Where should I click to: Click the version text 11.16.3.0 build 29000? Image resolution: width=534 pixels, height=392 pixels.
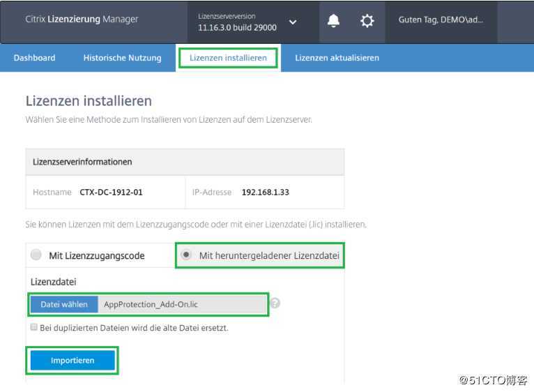(x=237, y=28)
